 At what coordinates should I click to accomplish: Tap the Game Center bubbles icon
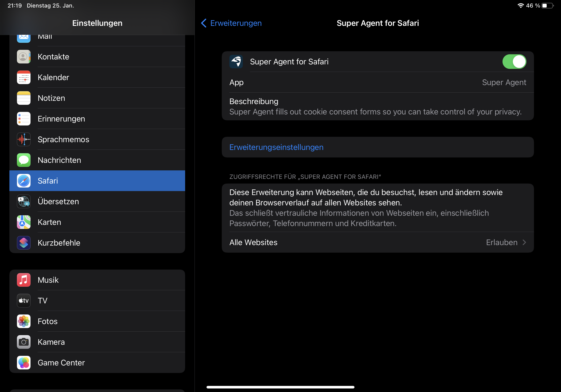24,363
